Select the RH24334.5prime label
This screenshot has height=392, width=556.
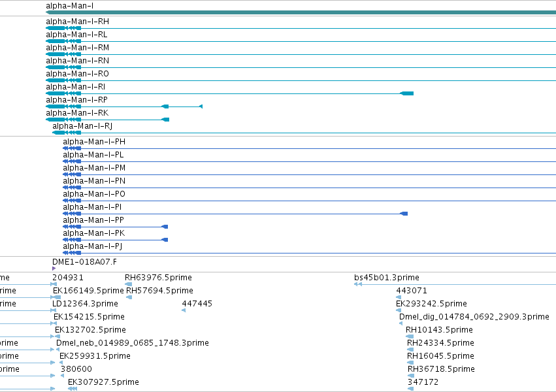pyautogui.click(x=441, y=344)
